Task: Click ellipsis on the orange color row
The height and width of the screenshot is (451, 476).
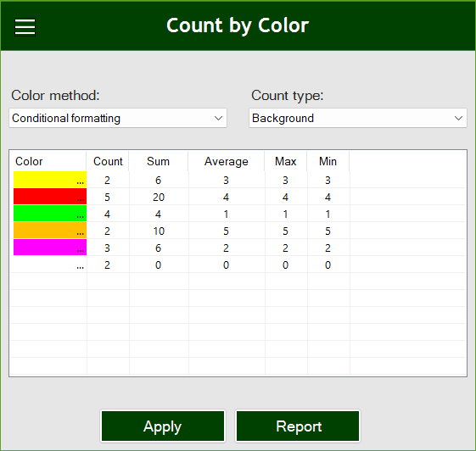Action: [x=80, y=233]
